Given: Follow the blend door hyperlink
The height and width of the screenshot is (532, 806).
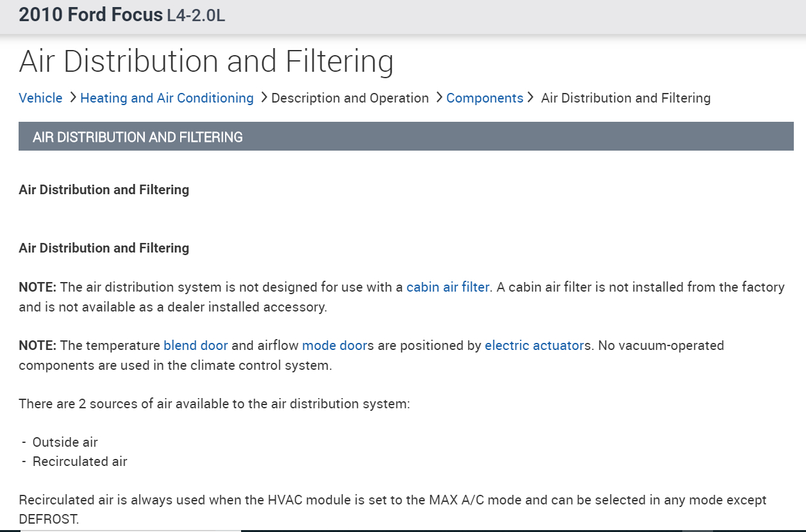Looking at the screenshot, I should [196, 345].
